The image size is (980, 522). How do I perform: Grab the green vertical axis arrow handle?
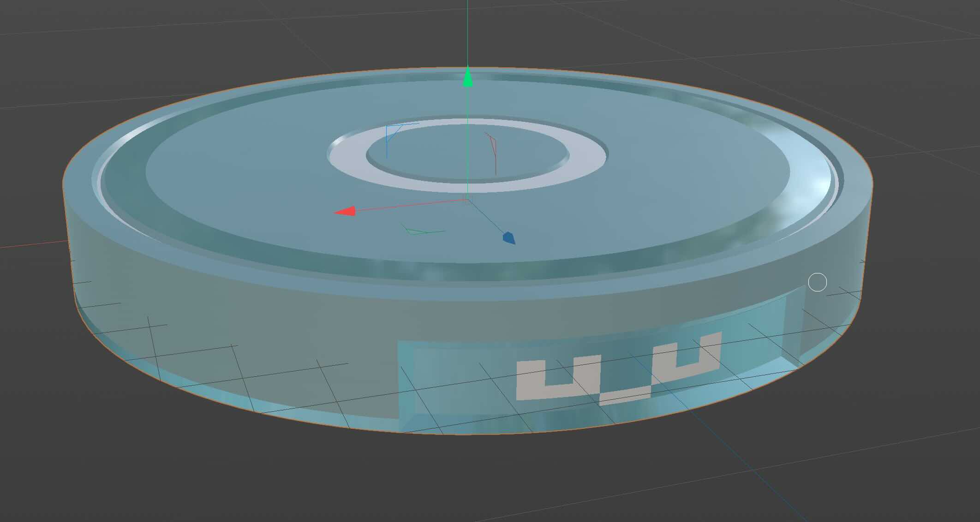click(468, 77)
